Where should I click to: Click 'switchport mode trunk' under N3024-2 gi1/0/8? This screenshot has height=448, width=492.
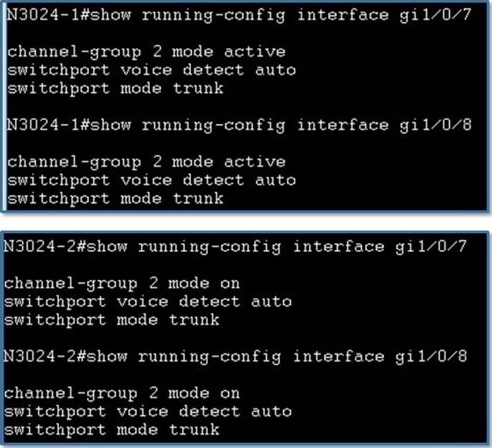tap(111, 430)
